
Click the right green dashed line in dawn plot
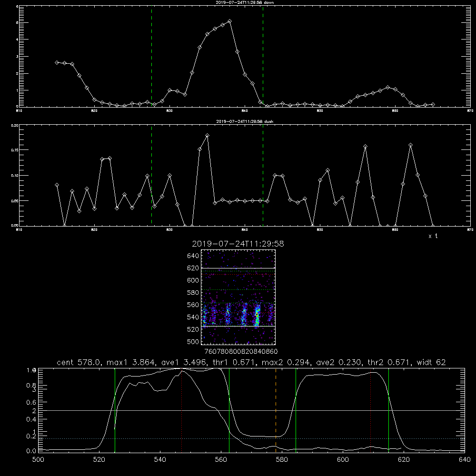pos(263,57)
